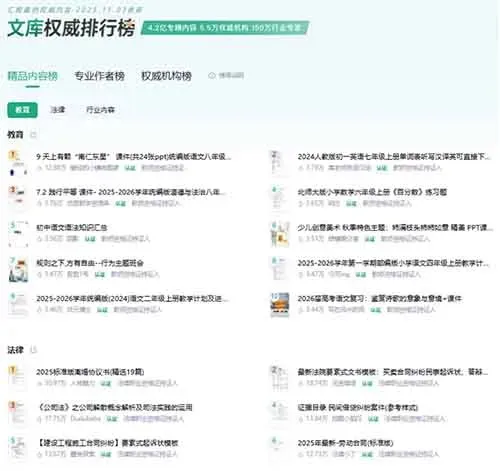The image size is (500, 471).
Task: Open title 2025-2026学年统编版(2024)语文二年级上册
Action: click(x=132, y=298)
